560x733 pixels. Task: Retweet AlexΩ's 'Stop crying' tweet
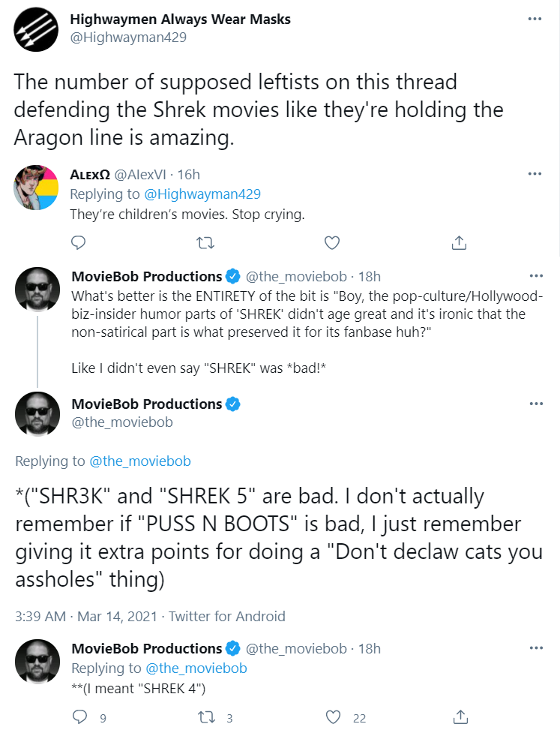click(205, 242)
